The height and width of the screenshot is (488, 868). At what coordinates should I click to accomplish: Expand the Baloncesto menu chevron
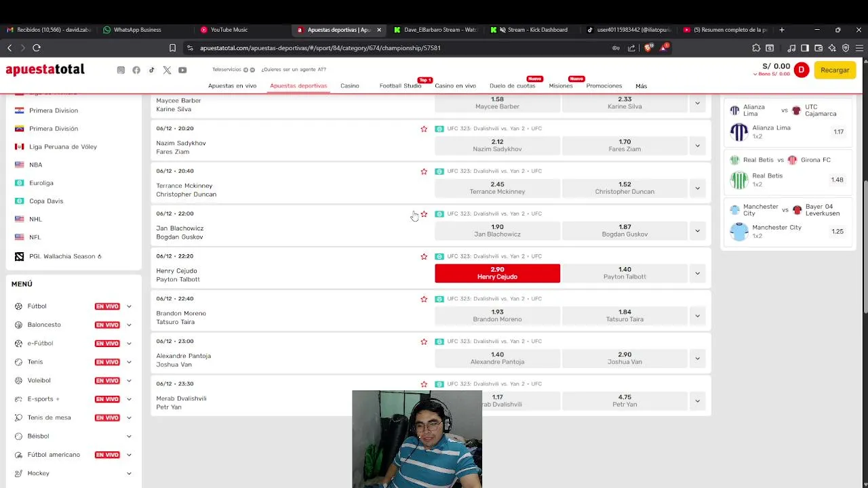tap(129, 325)
